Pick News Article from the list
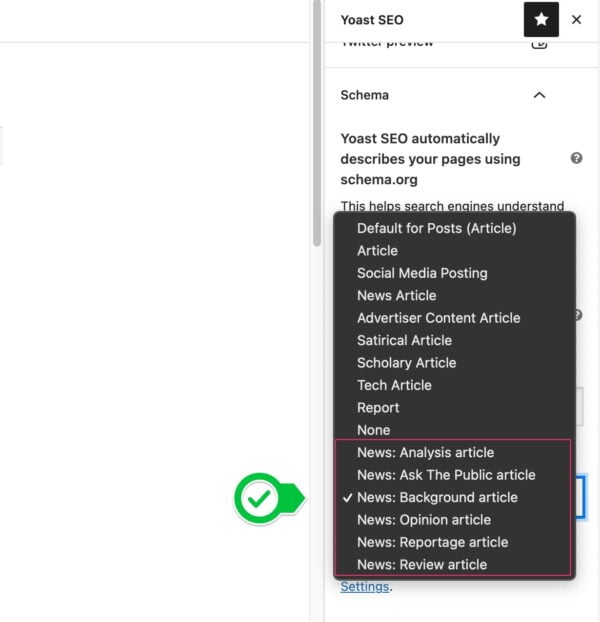The width and height of the screenshot is (600, 622). [x=396, y=295]
